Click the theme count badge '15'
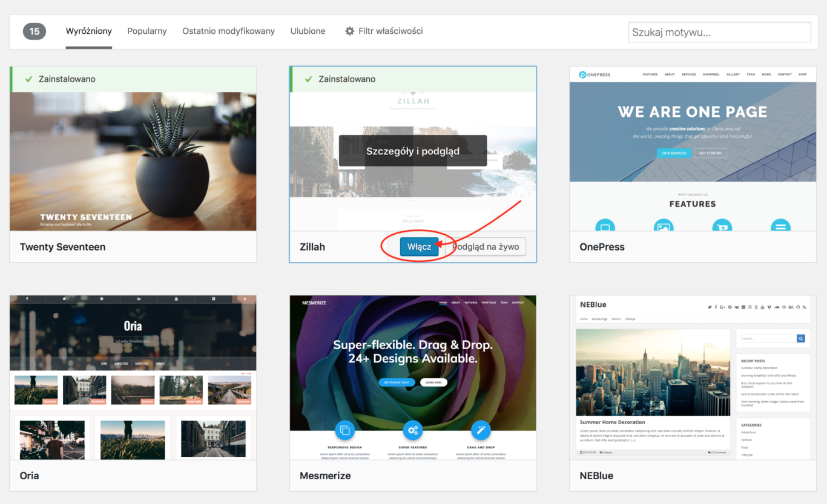This screenshot has height=504, width=827. 35,31
